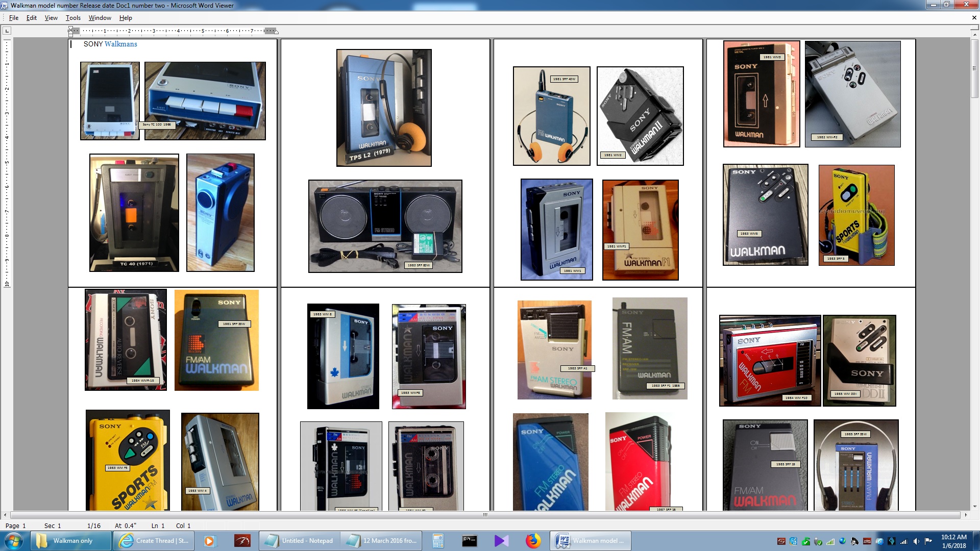Open the media player taskbar icon
The height and width of the screenshot is (551, 980).
click(209, 541)
